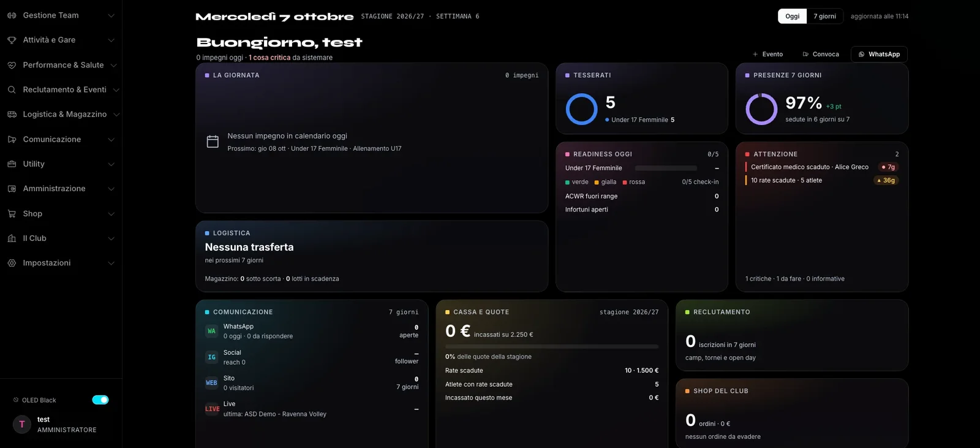Switch to the 7 giorni view
980x448 pixels.
[x=824, y=16]
